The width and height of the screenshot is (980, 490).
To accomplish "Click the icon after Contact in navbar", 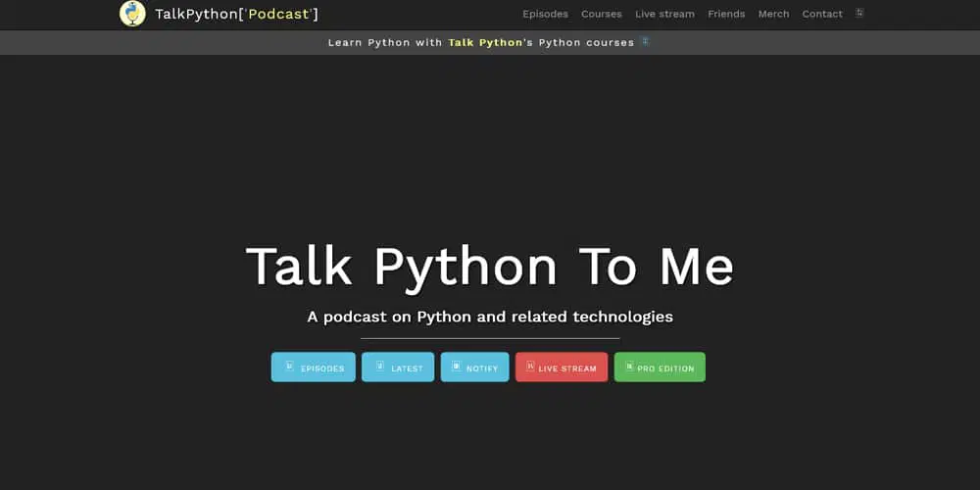I will click(x=859, y=13).
